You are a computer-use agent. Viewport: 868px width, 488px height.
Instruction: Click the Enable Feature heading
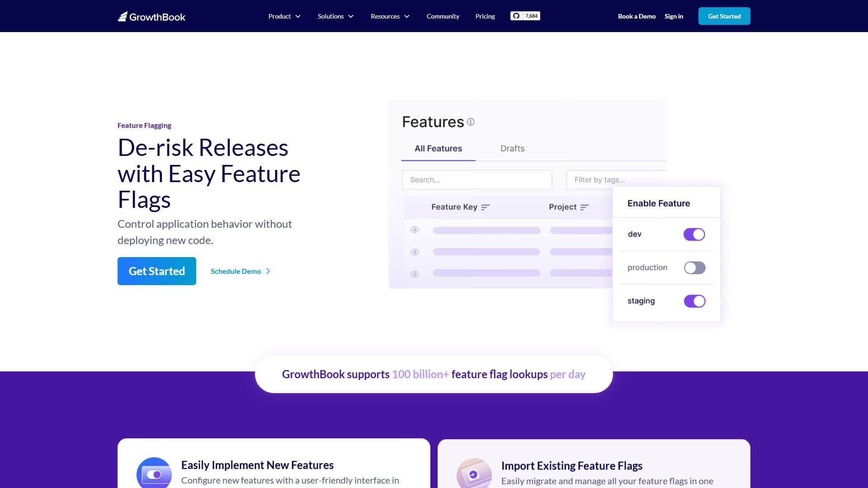(x=659, y=203)
